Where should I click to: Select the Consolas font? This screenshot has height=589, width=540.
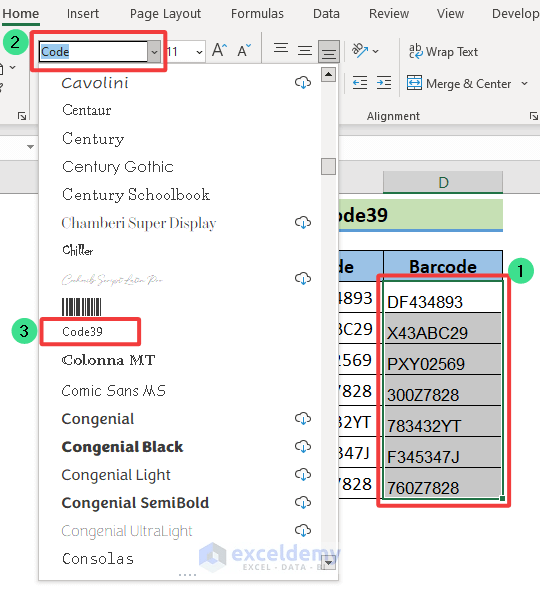[x=98, y=559]
